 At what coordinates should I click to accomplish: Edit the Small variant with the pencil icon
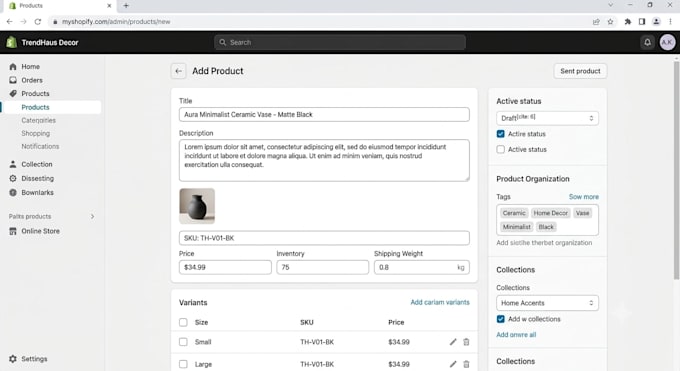[x=453, y=342]
